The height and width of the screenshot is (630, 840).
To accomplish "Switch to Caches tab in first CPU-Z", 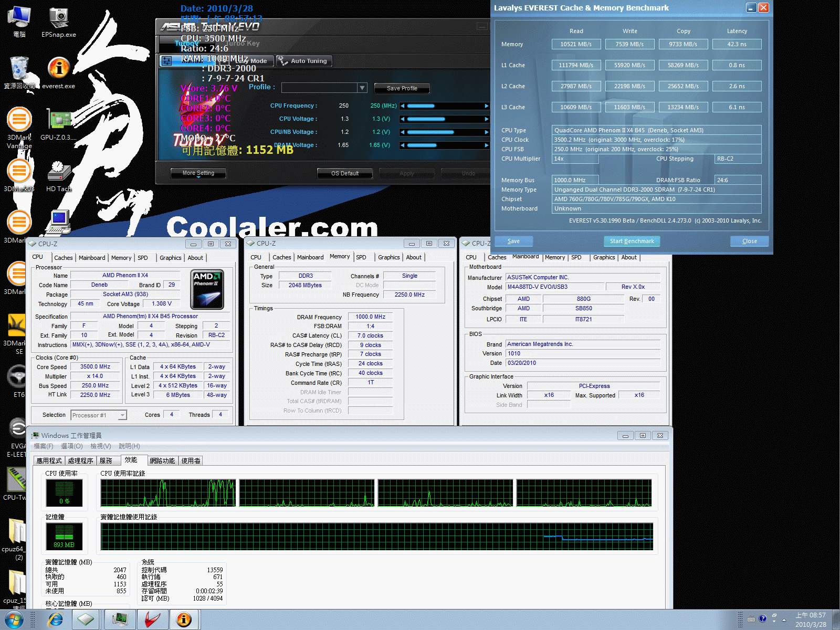I will click(x=64, y=258).
